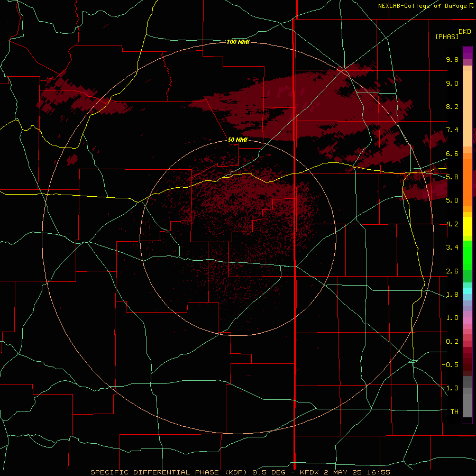Image resolution: width=476 pixels, height=476 pixels.
Task: Click the -0.5 value on the color scale
Action: pos(450,365)
